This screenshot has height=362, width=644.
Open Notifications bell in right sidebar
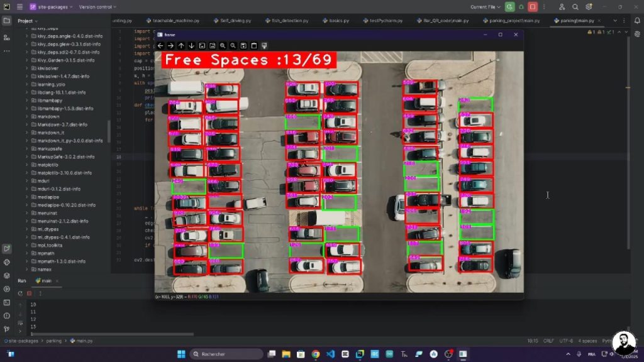click(637, 21)
